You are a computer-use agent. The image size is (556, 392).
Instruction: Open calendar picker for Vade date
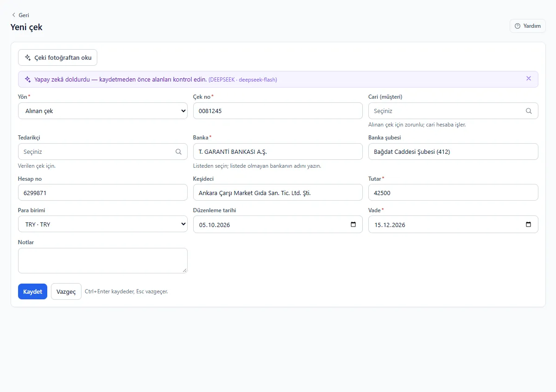pyautogui.click(x=529, y=225)
